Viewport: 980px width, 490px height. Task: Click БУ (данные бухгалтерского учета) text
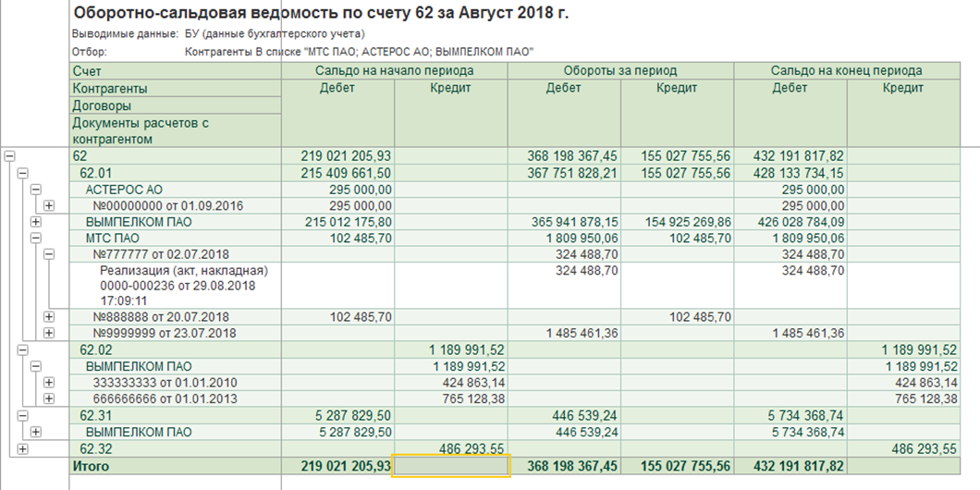275,34
